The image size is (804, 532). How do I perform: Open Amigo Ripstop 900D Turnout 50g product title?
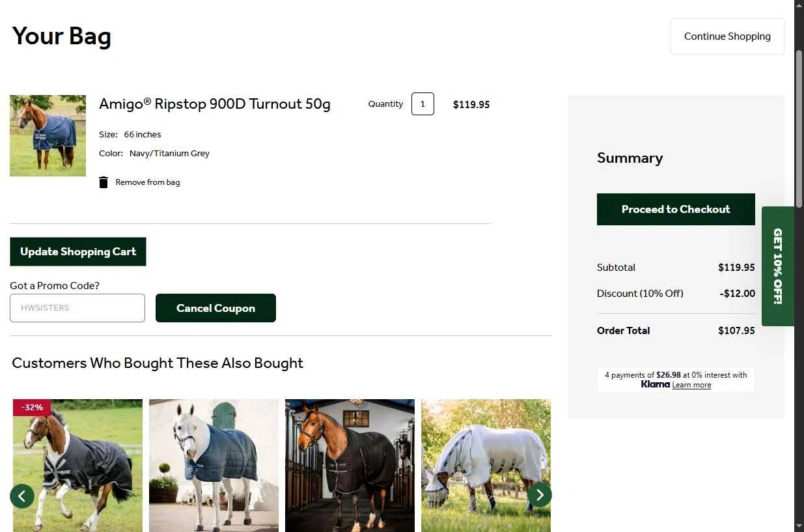pos(215,104)
